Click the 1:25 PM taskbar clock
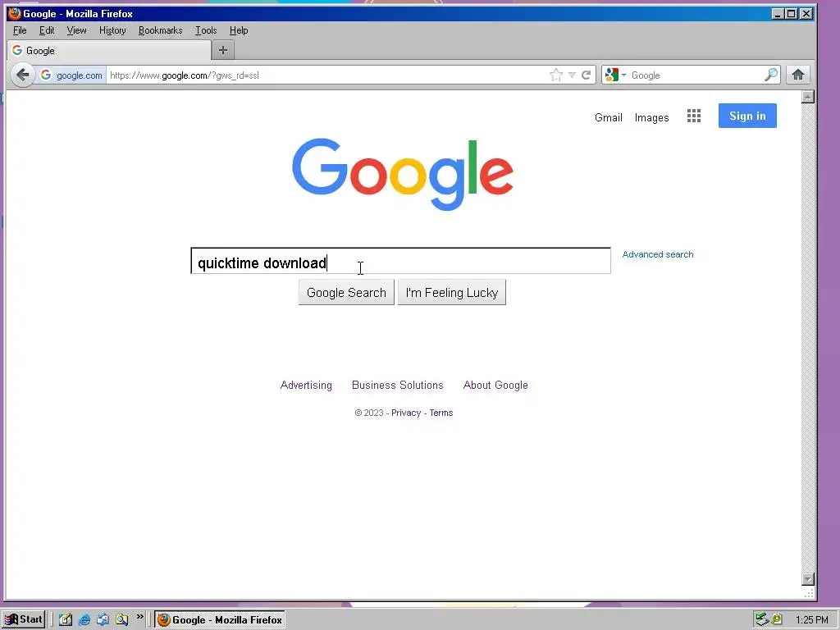 click(811, 620)
